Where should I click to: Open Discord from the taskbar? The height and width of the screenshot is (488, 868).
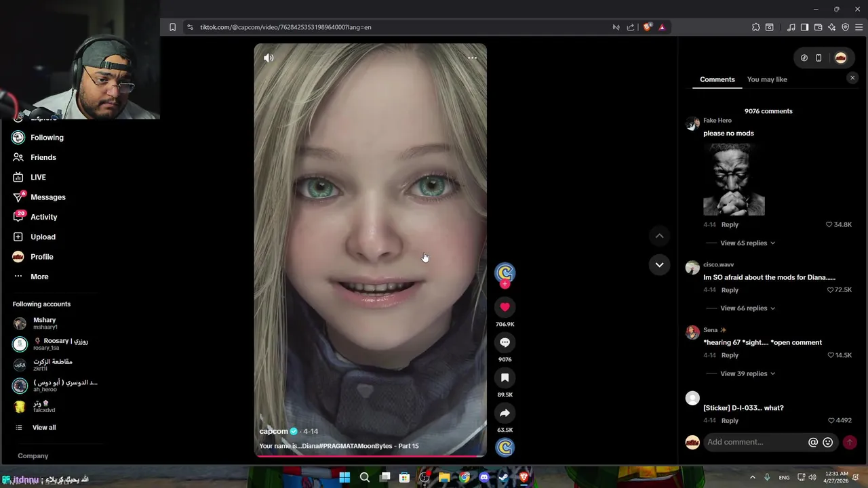(x=484, y=477)
